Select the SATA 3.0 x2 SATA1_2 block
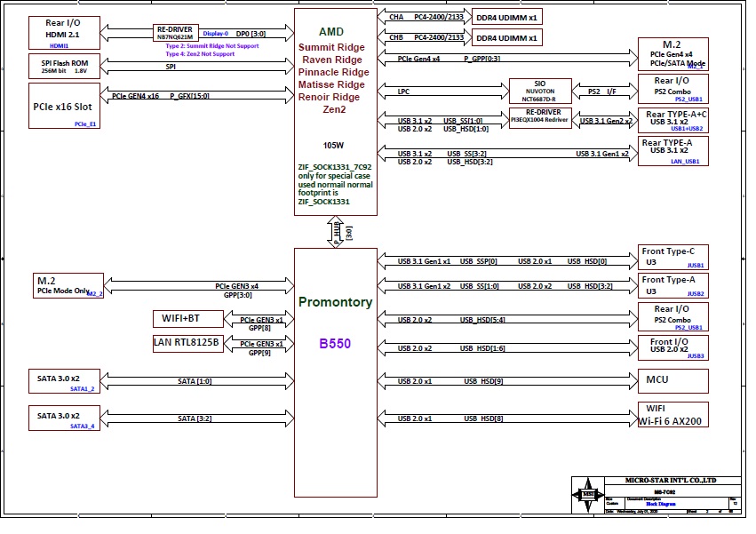 pyautogui.click(x=64, y=381)
